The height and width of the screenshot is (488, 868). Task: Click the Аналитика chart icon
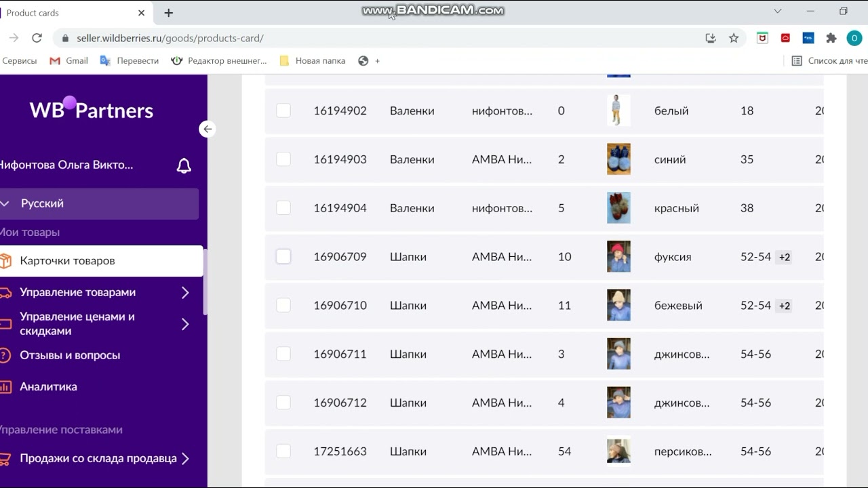[x=5, y=387]
